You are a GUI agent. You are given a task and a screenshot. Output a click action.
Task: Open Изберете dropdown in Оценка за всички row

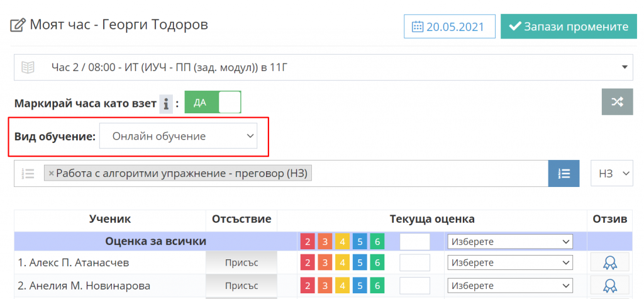[x=509, y=242]
